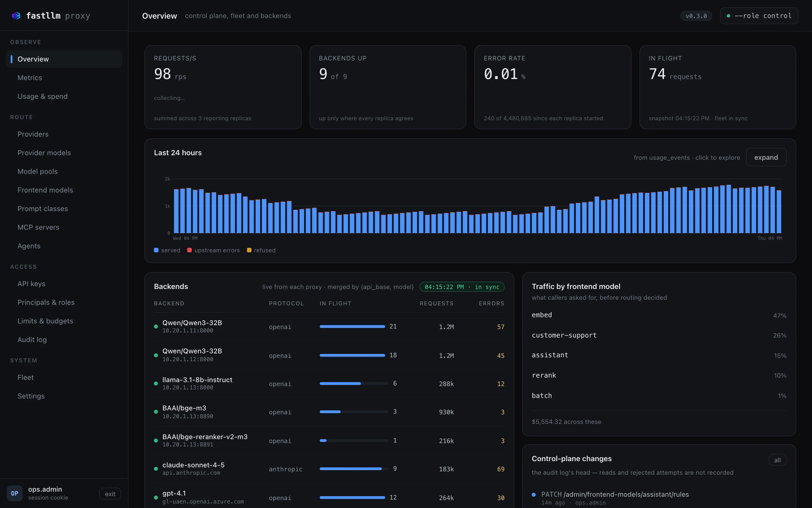
Task: Click status dot for BAAI/bge-m3 backend
Action: tap(156, 412)
